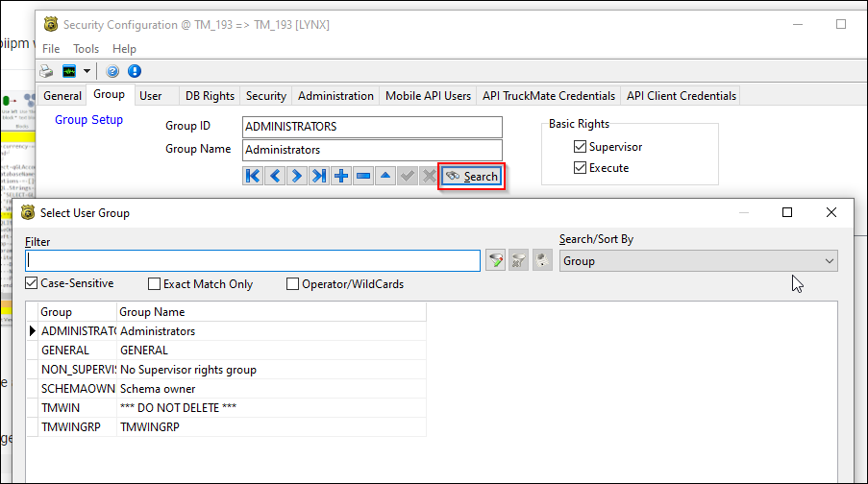Click into the Filter text box
868x484 pixels.
click(x=253, y=260)
